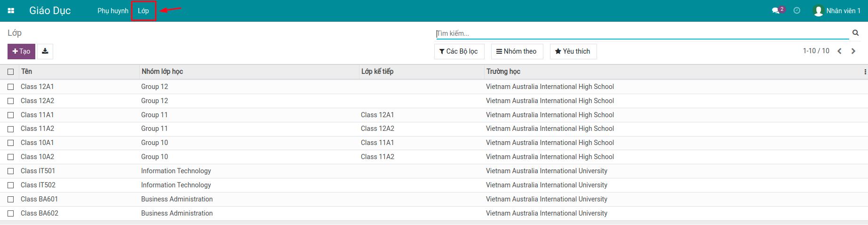The image size is (868, 225).
Task: Toggle the select-all header checkbox
Action: tap(11, 72)
